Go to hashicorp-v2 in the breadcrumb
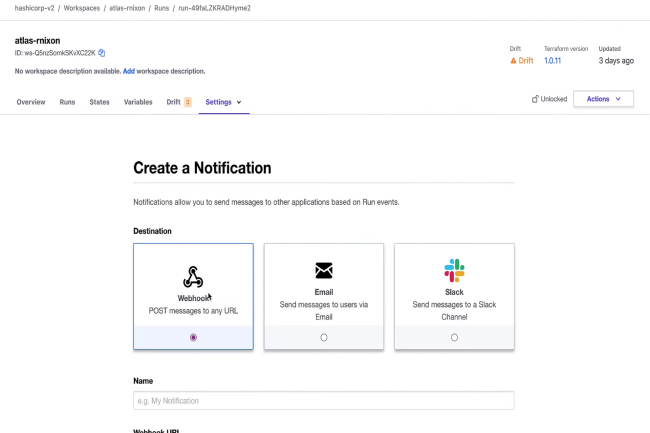Screen dimensions: 650x433 pos(34,8)
